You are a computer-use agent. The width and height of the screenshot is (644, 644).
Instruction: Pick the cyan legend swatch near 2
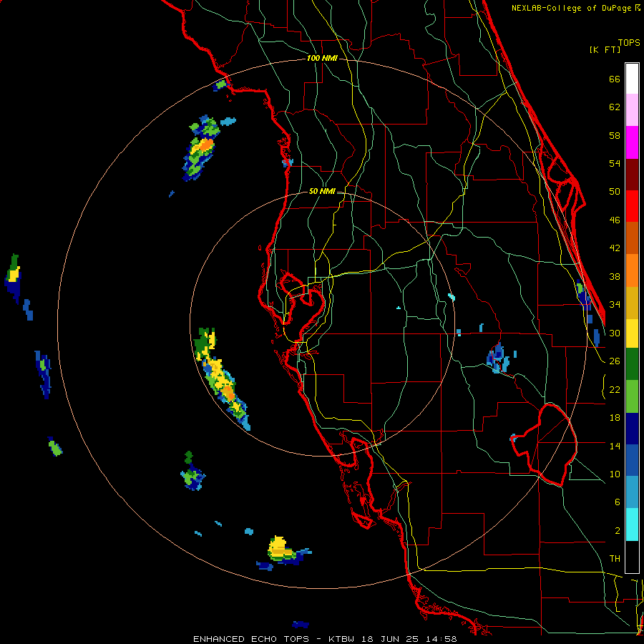pyautogui.click(x=632, y=525)
